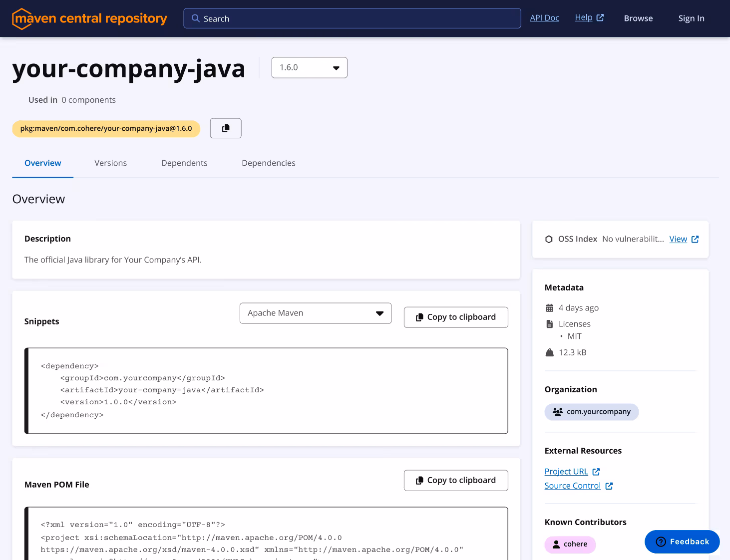Open the external link icon next to OSS Index View
This screenshot has width=730, height=560.
point(695,239)
